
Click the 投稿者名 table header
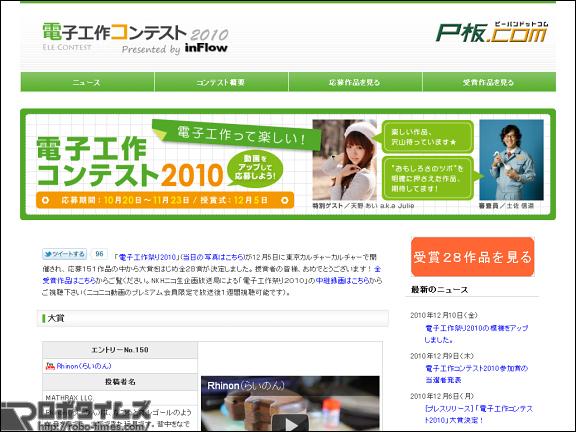click(120, 382)
